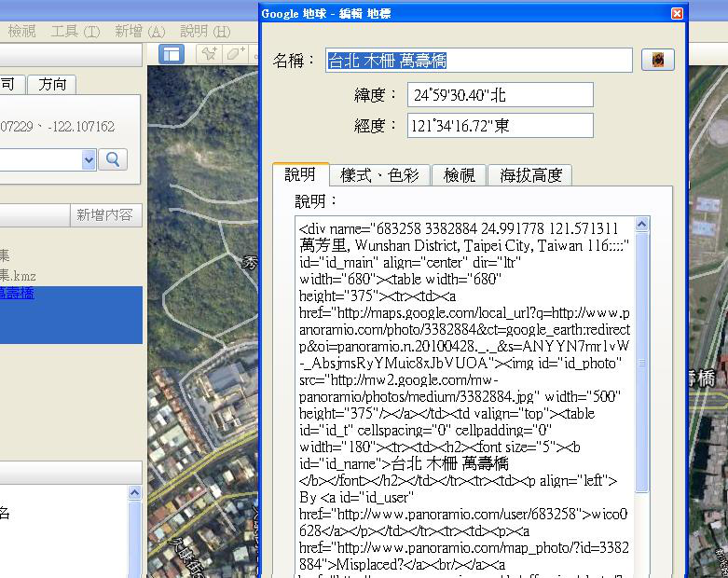Switch to the 檢視 tab in dialog
Screen dimensions: 728x578
coord(459,175)
